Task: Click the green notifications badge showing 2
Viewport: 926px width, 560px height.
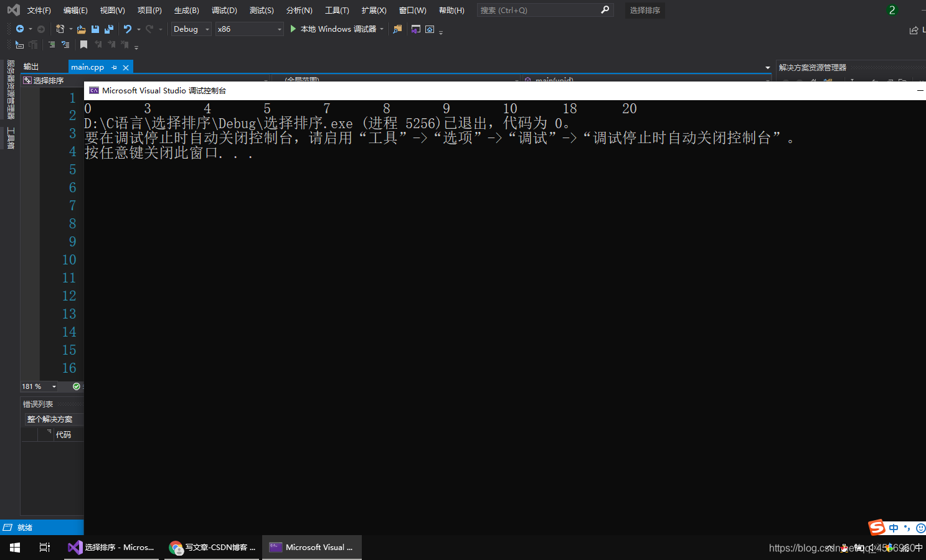Action: point(892,10)
